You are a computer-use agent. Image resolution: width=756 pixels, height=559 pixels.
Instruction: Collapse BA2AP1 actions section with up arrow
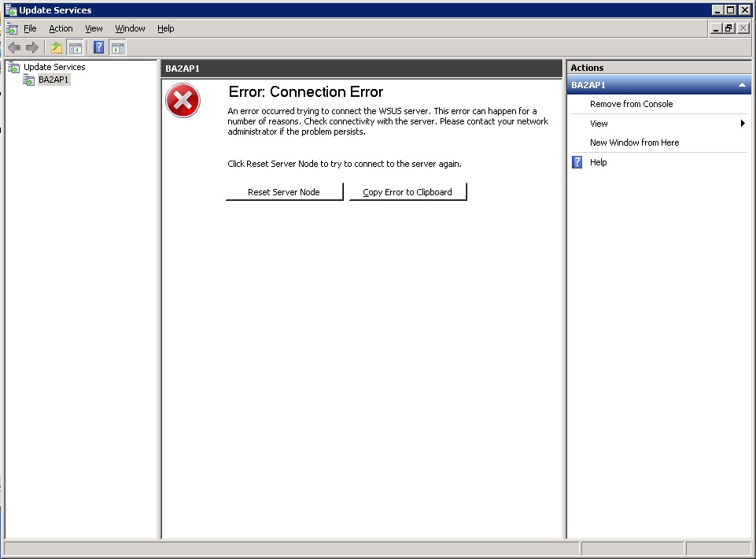742,85
